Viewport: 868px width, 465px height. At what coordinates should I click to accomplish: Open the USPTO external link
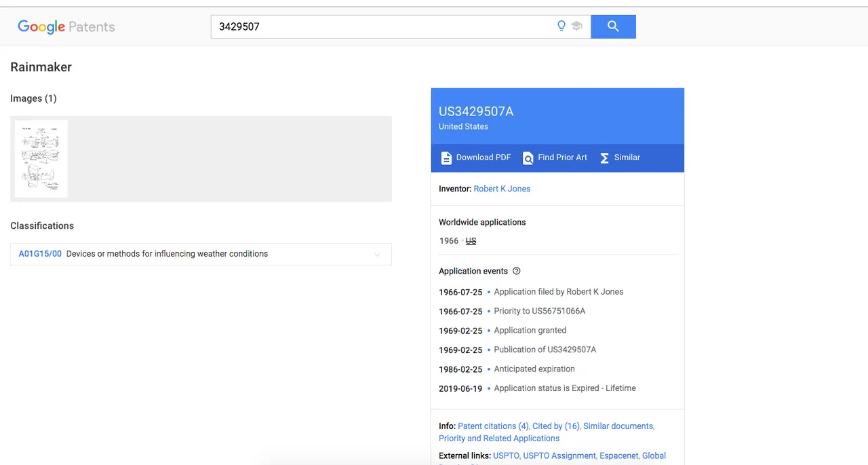point(507,455)
